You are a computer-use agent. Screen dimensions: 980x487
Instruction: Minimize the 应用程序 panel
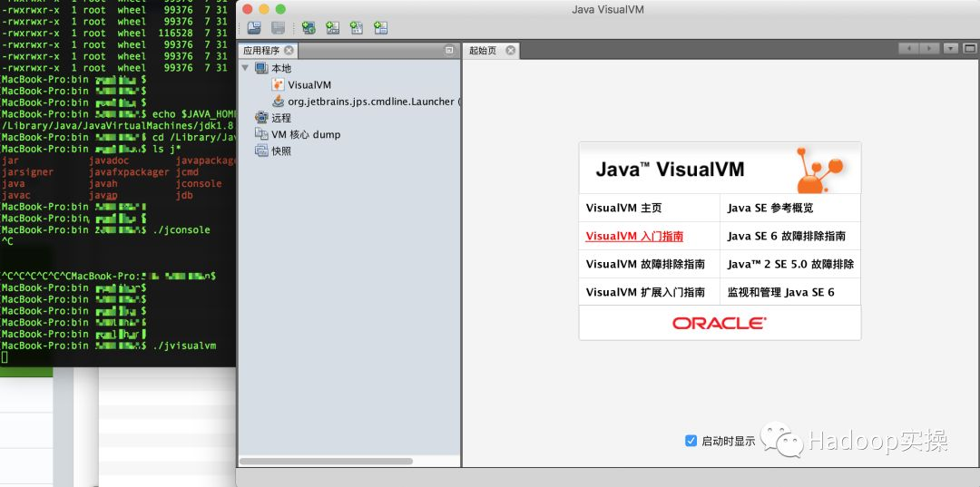pyautogui.click(x=449, y=51)
